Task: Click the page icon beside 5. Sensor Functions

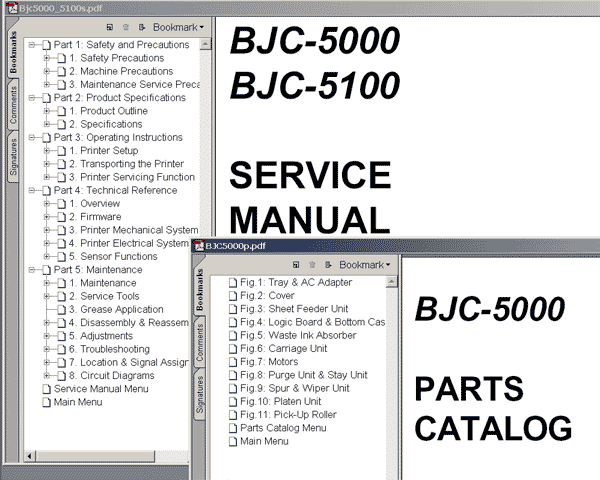Action: tap(62, 257)
